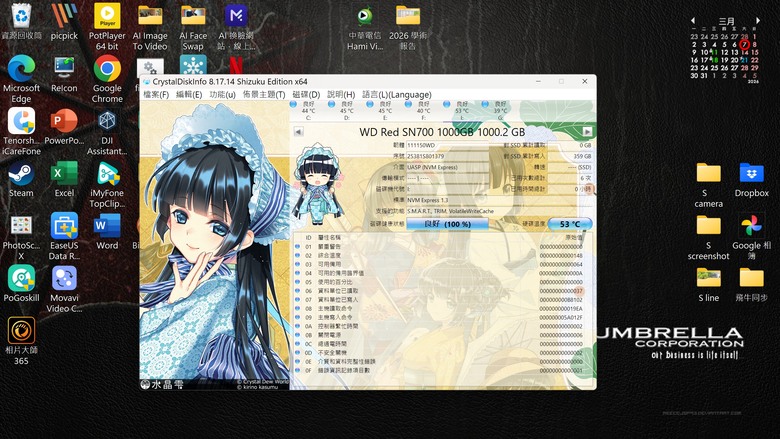Open Movavi Video Converter shortcut
This screenshot has height=439, width=780.
point(64,289)
